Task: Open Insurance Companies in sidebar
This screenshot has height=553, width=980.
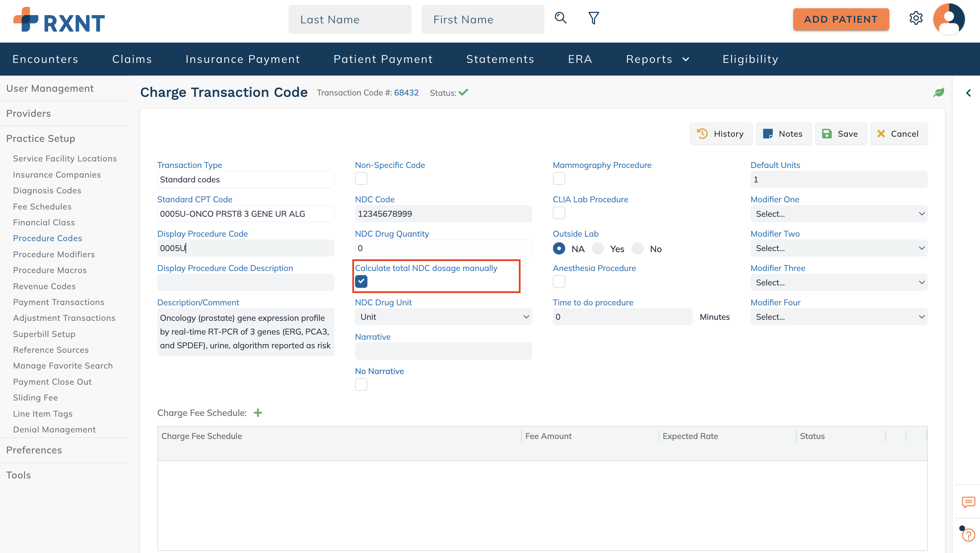Action: (x=57, y=175)
